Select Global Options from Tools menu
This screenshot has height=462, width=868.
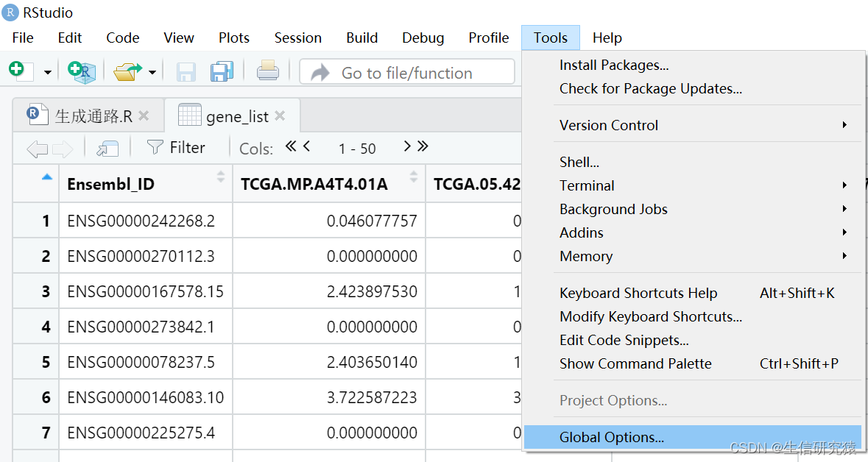pos(611,437)
